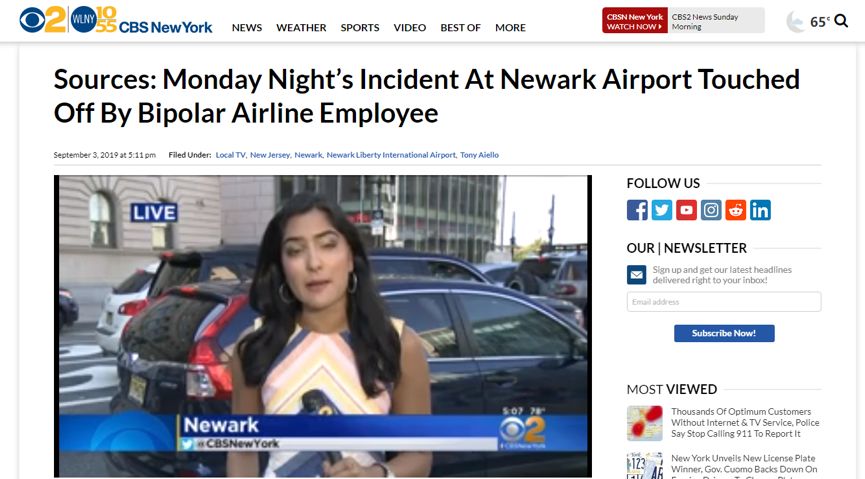865x479 pixels.
Task: Open the Instagram follow icon
Action: point(711,210)
